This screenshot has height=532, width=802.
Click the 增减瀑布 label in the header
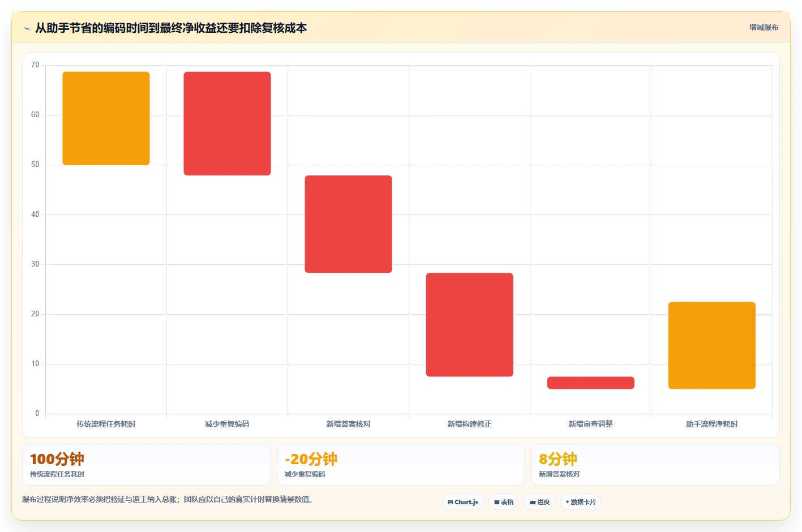coord(764,27)
